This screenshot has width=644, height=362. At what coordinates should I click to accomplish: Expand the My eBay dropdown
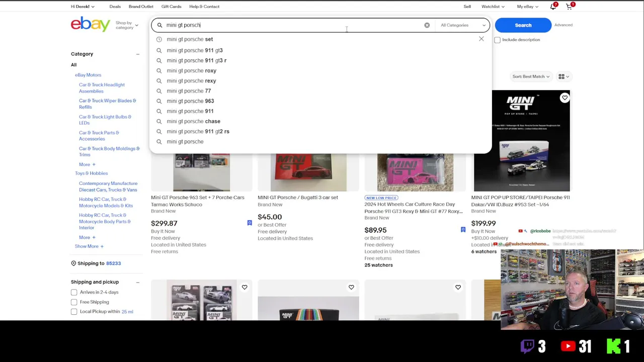coord(528,7)
